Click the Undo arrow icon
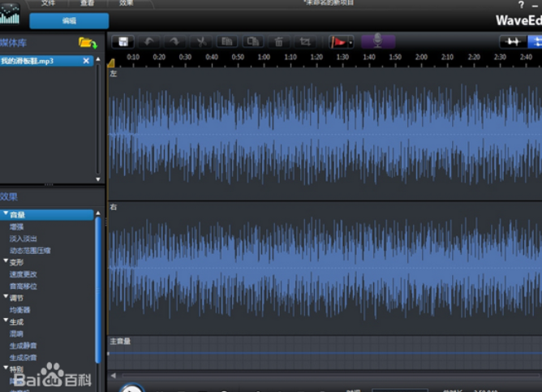This screenshot has width=542, height=392. [149, 42]
